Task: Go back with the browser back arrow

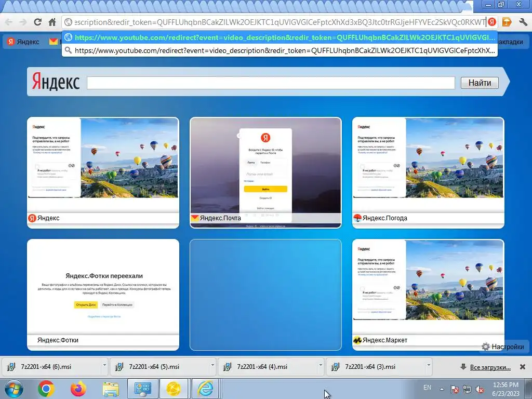Action: point(9,22)
